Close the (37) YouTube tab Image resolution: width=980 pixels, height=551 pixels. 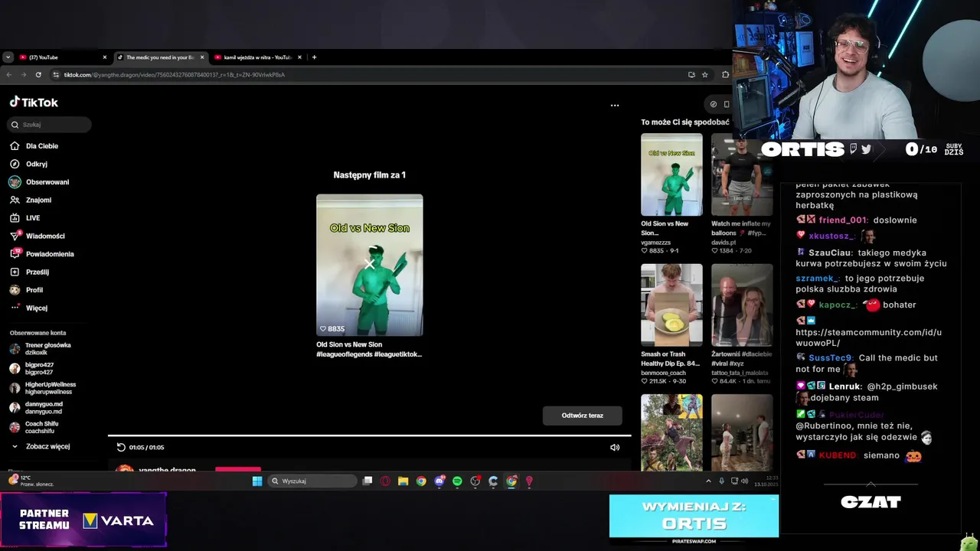tap(105, 57)
